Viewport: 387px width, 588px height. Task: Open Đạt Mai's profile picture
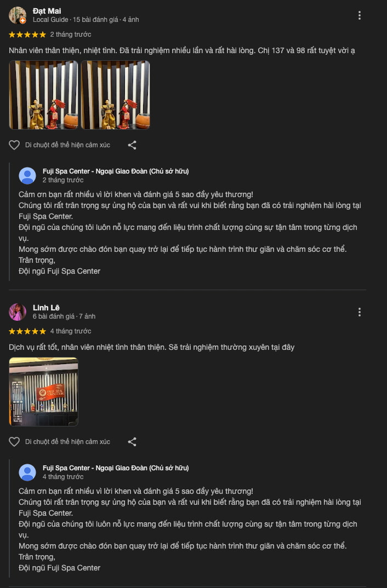(18, 15)
